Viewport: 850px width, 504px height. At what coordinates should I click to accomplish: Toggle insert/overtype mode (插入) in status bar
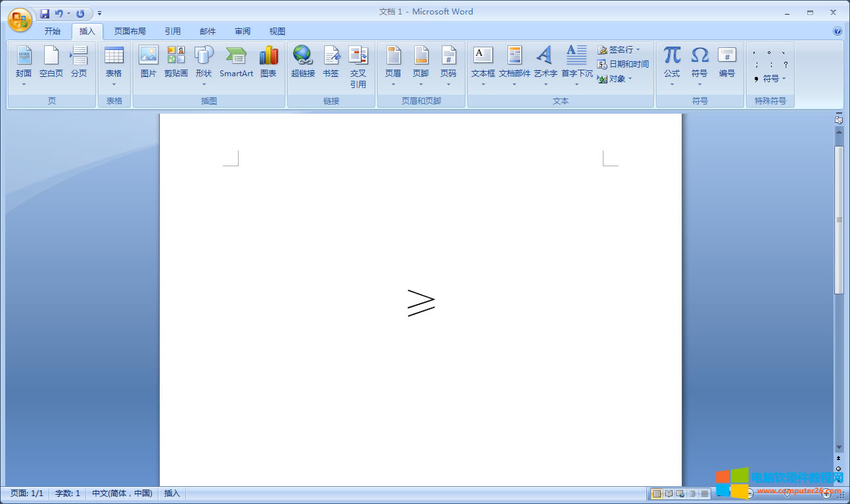[172, 493]
